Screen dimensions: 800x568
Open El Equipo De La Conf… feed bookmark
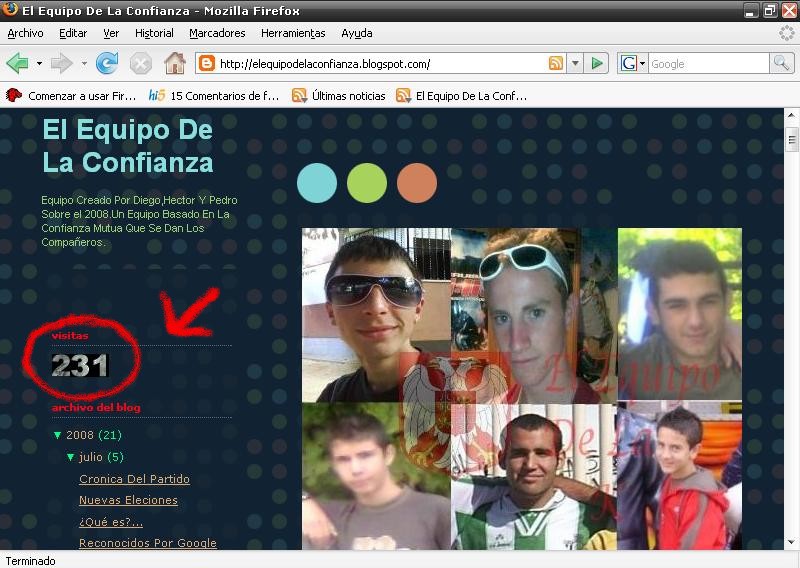point(462,95)
